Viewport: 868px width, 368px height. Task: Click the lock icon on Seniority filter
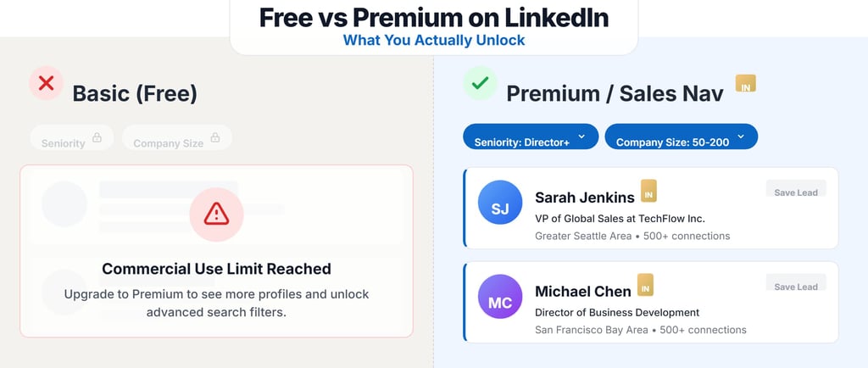pyautogui.click(x=97, y=137)
